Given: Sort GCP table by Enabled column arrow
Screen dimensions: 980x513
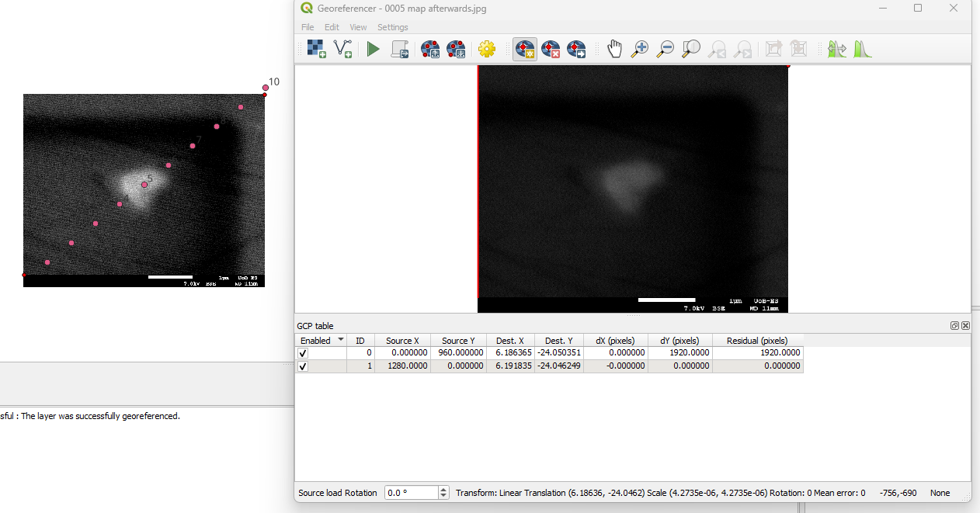Looking at the screenshot, I should [340, 340].
